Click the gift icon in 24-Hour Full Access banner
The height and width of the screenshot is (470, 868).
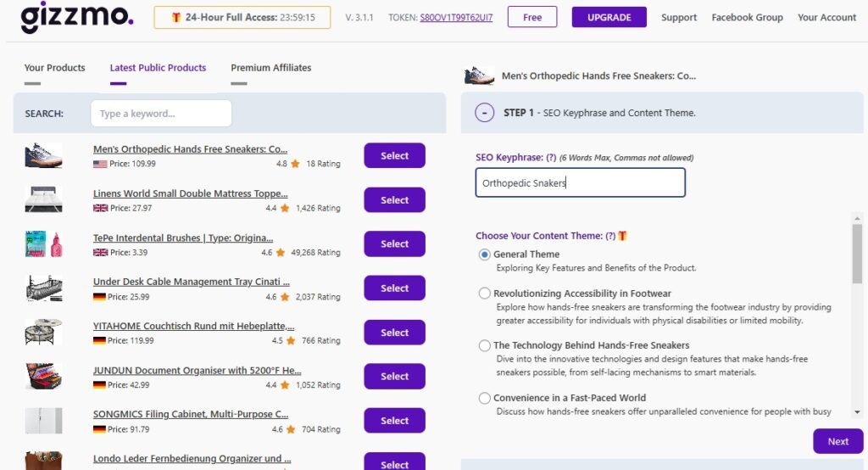pos(175,18)
